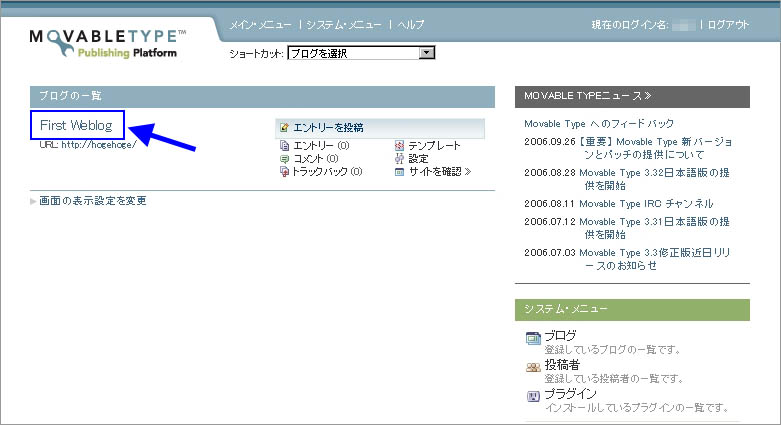Click the blog icon in the システム・メニュー panel

[x=533, y=338]
